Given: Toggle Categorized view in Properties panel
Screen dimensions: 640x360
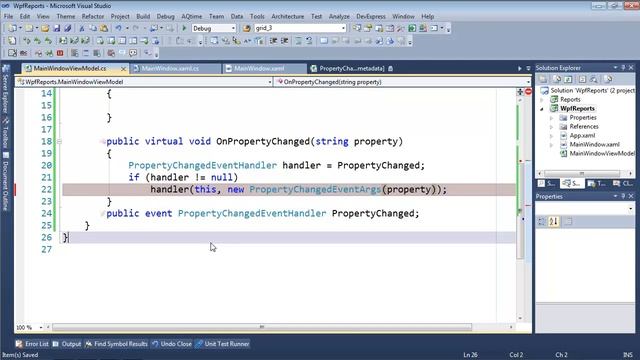Looking at the screenshot, I should click(x=542, y=221).
